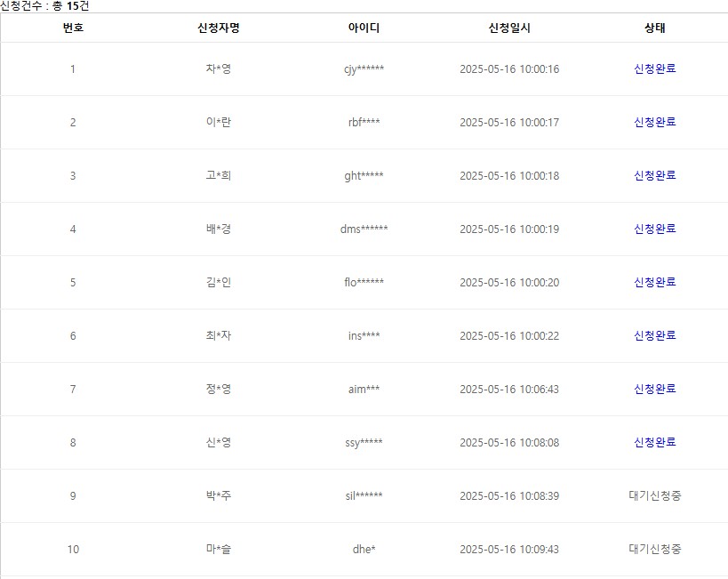The width and height of the screenshot is (728, 579).
Task: Click the 아이디 column header
Action: [364, 28]
